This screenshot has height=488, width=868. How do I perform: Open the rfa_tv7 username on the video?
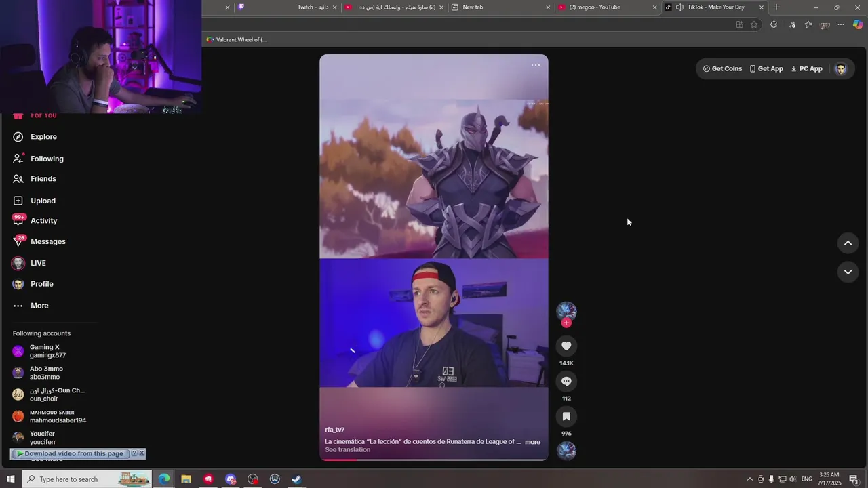click(335, 430)
